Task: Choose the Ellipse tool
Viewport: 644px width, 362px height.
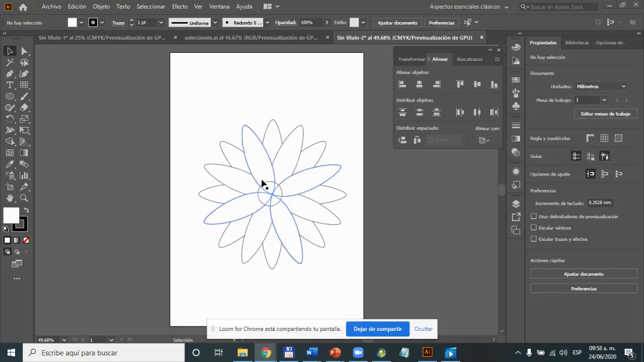Action: click(10, 97)
